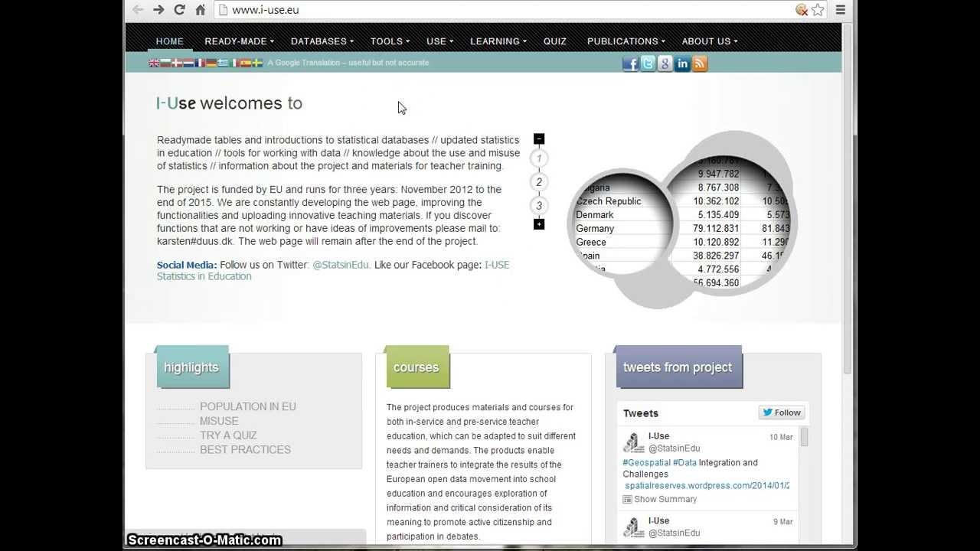The height and width of the screenshot is (551, 980).
Task: Switch to slide 2 in the slider
Action: click(x=539, y=181)
